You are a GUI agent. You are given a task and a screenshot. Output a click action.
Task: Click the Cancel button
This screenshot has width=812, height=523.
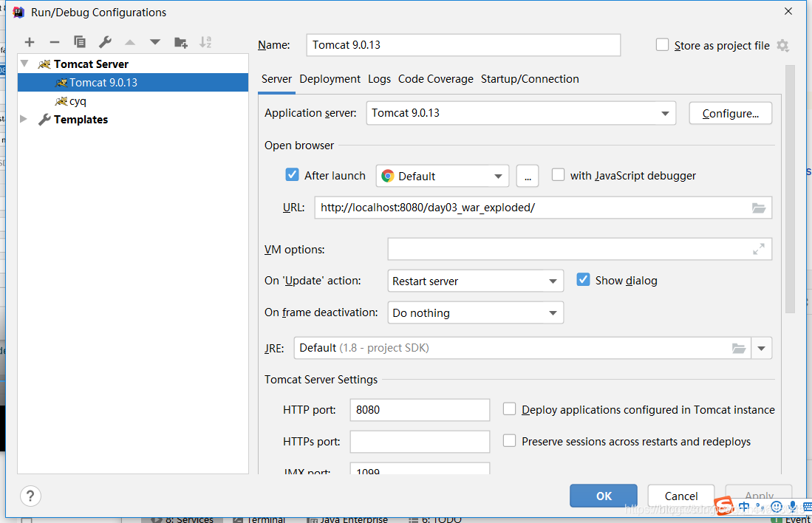pyautogui.click(x=681, y=496)
